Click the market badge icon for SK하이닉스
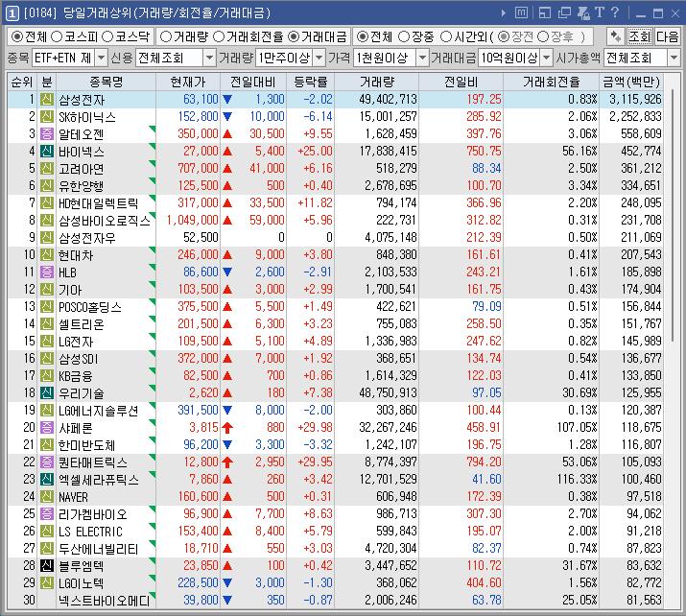686x616 pixels. pos(47,117)
